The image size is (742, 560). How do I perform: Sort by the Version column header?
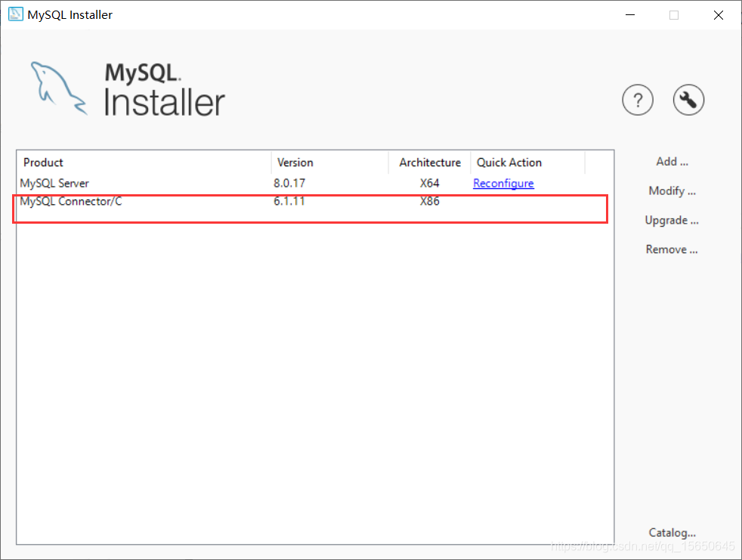click(x=330, y=162)
